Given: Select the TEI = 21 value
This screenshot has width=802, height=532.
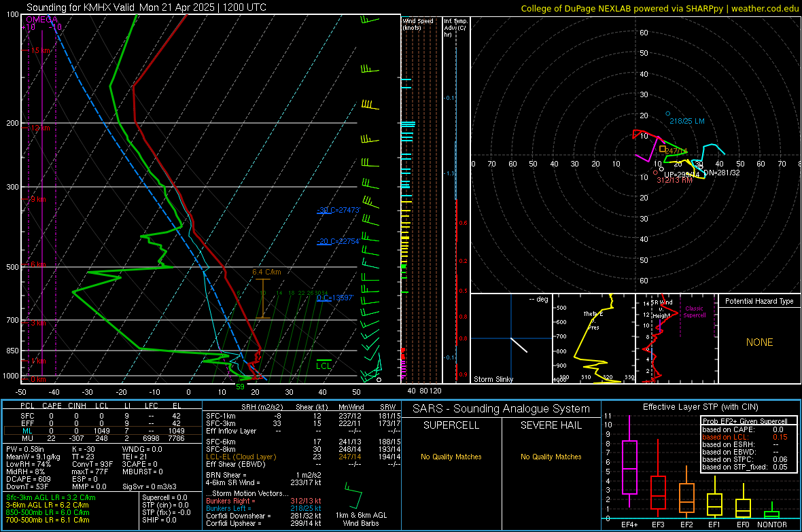Looking at the screenshot, I should point(135,457).
